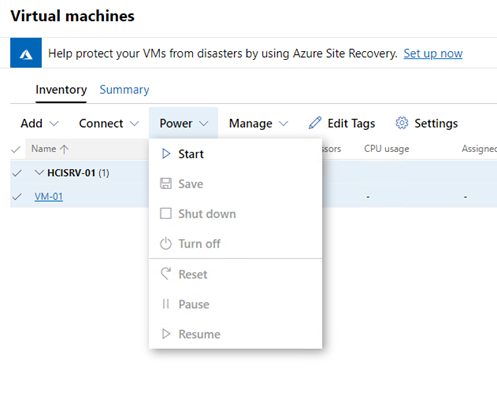Click the Edit Tags pencil icon
This screenshot has width=497, height=399.
[x=315, y=123]
